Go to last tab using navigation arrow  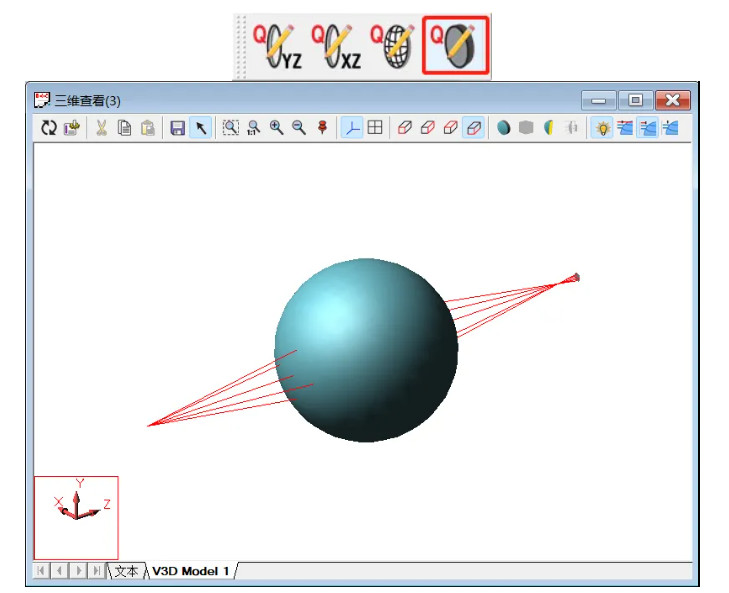pyautogui.click(x=96, y=570)
